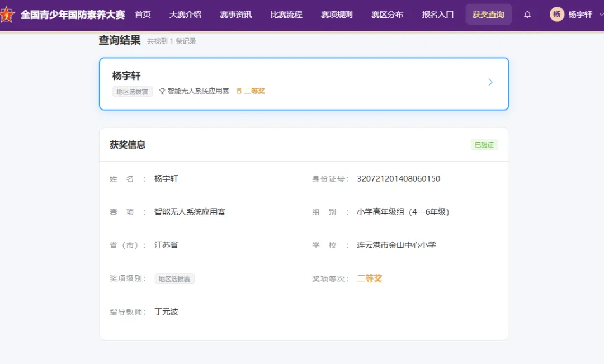The height and width of the screenshot is (364, 604).
Task: Navigate to 比赛流程
Action: (286, 15)
